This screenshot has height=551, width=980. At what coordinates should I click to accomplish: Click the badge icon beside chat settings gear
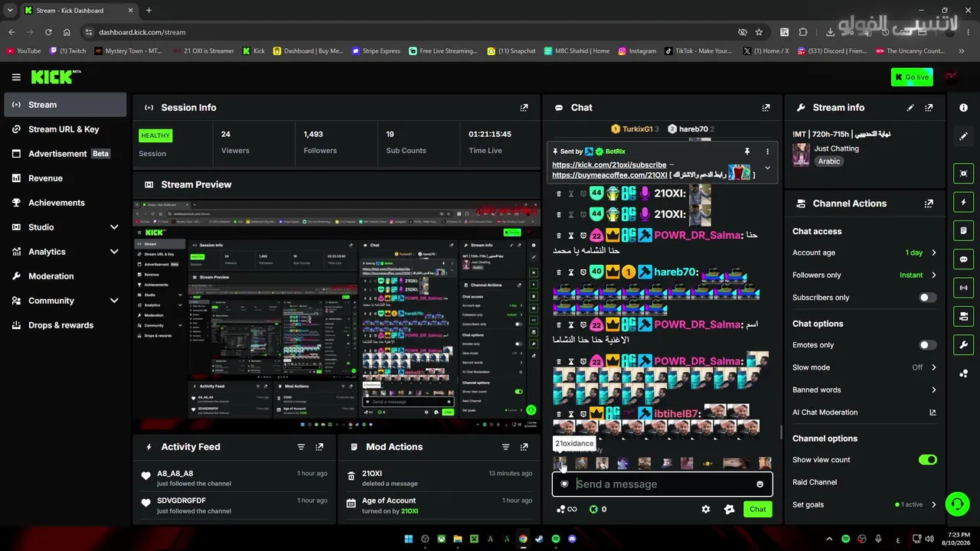point(729,509)
